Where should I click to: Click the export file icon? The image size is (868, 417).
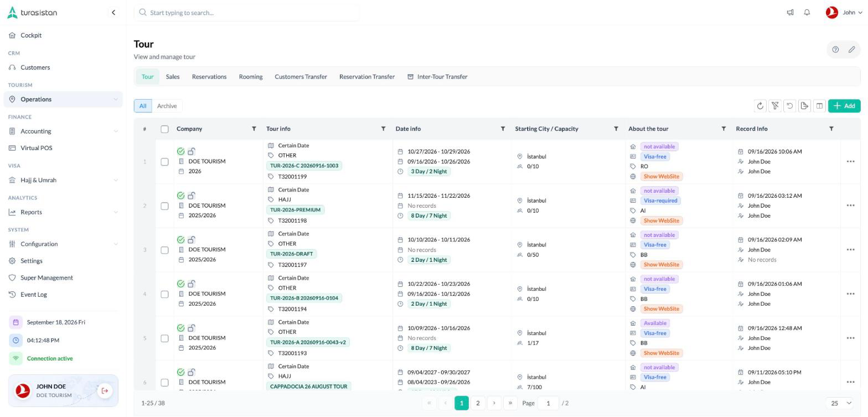(x=804, y=106)
